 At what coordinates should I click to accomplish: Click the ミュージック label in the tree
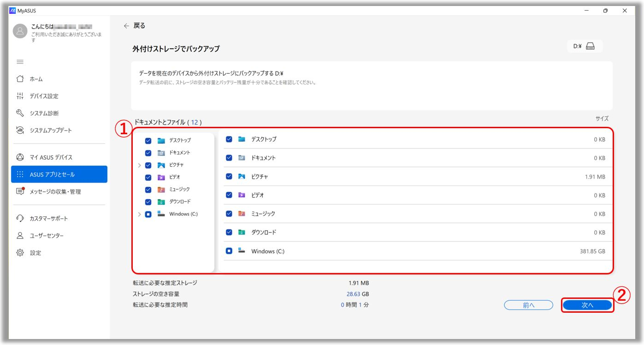180,190
